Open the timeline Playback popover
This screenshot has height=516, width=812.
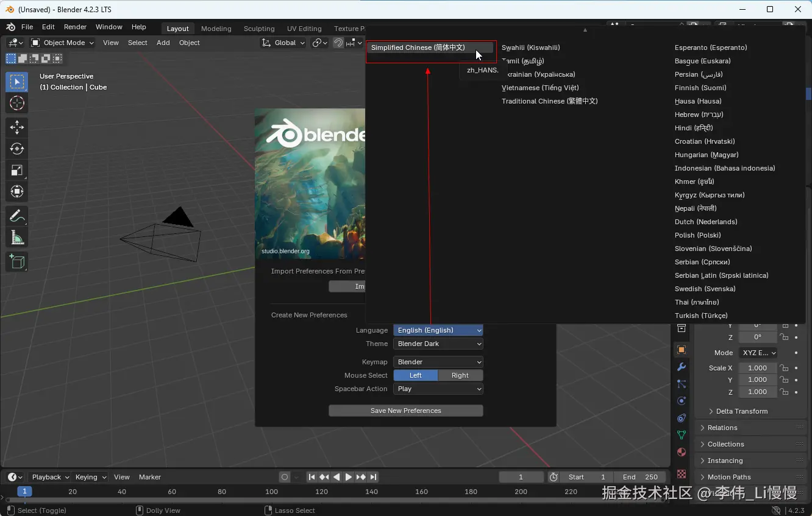coord(50,477)
